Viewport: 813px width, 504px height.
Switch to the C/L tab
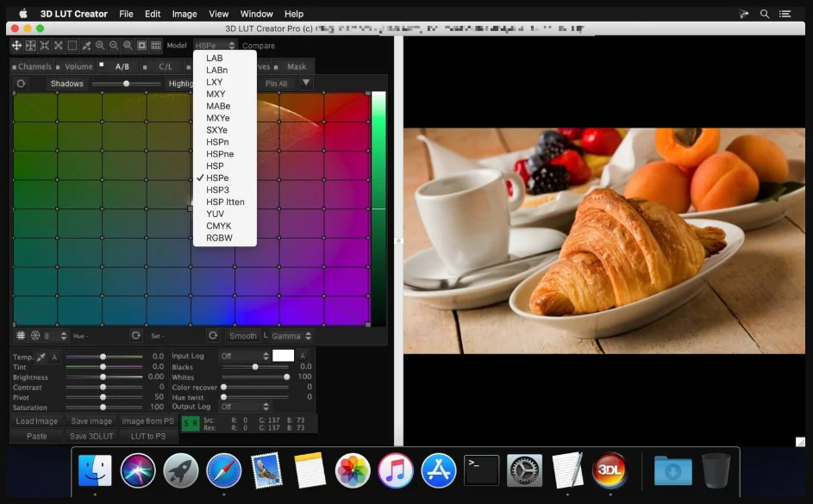point(166,67)
